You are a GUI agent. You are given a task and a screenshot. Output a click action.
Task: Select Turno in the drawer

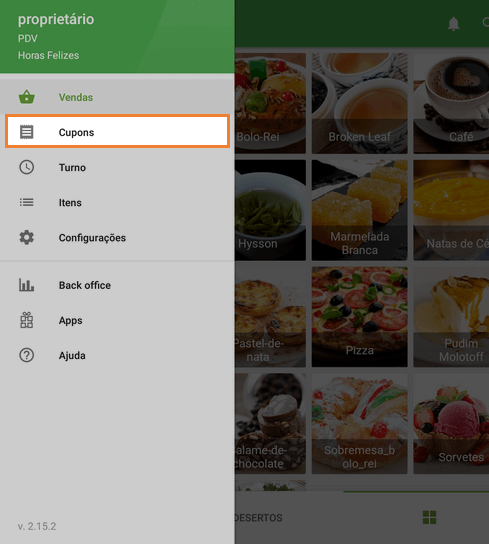coord(117,167)
